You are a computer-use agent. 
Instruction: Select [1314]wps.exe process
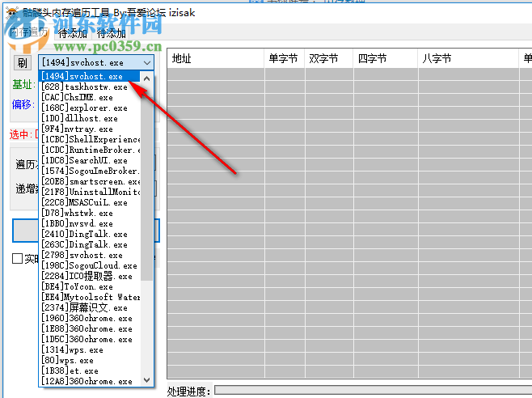pyautogui.click(x=90, y=350)
